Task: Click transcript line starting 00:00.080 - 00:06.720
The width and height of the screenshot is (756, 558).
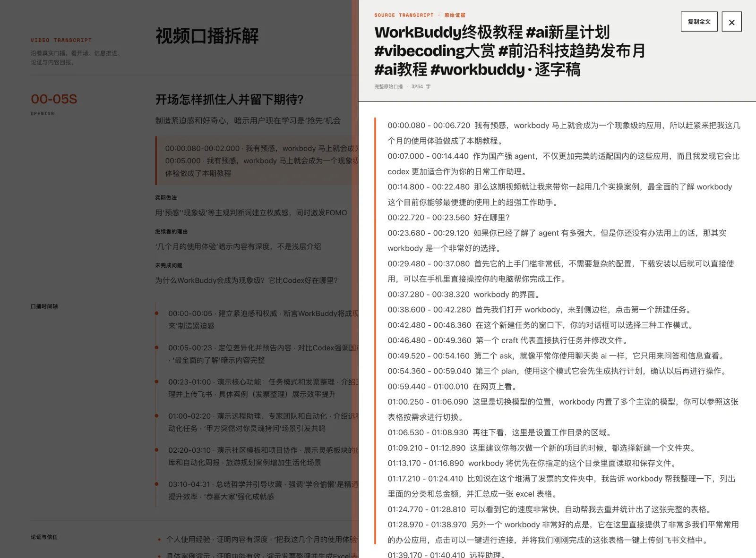Action: pyautogui.click(x=564, y=133)
